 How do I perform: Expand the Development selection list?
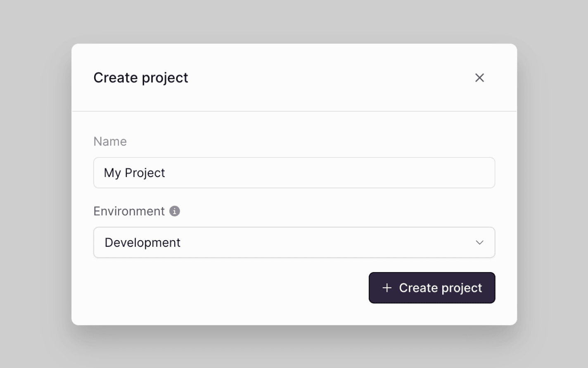pos(294,243)
